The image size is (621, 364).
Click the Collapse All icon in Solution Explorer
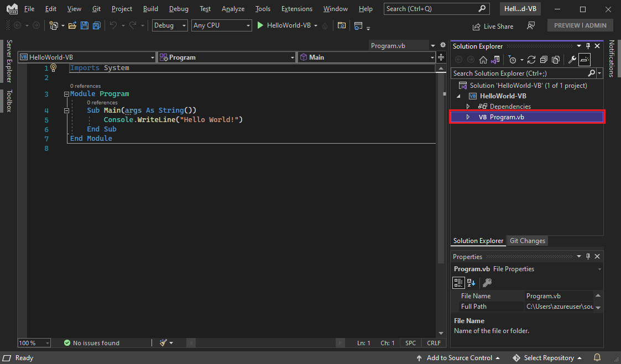(544, 60)
